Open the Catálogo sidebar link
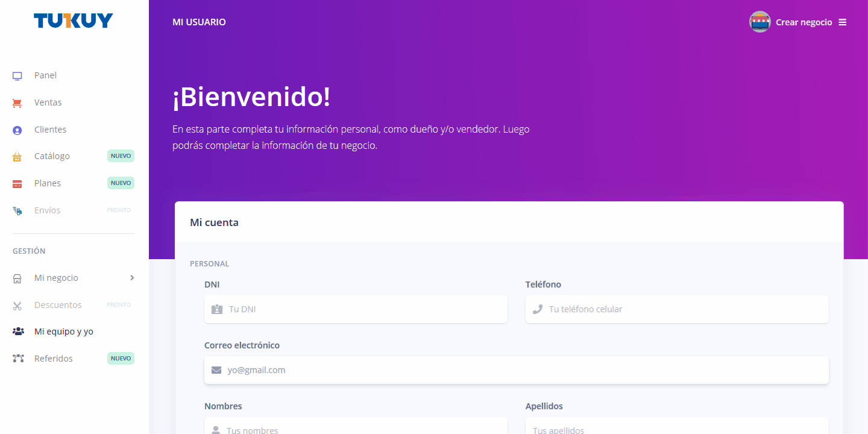 [x=52, y=156]
